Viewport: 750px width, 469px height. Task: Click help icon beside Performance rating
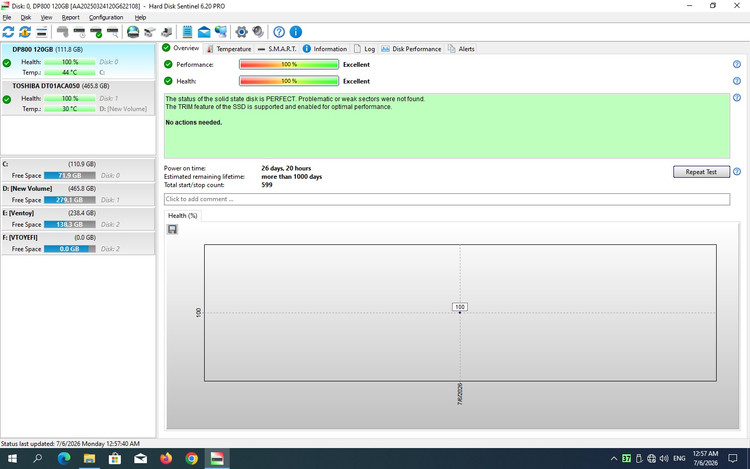click(737, 65)
